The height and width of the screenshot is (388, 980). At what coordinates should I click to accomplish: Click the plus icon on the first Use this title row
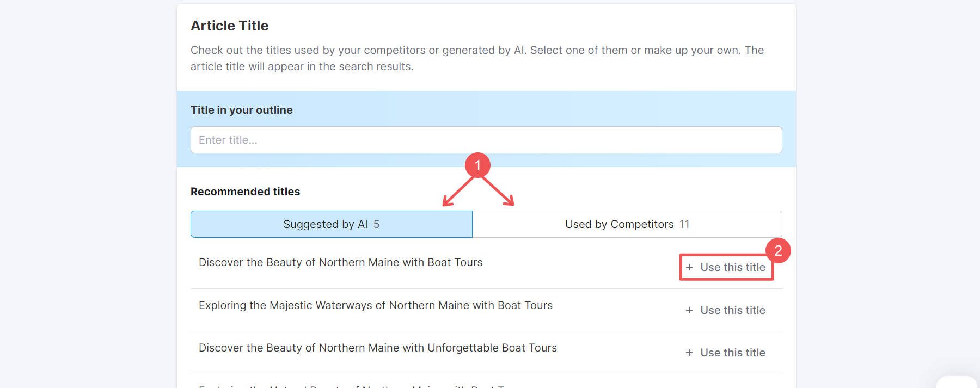tap(690, 267)
